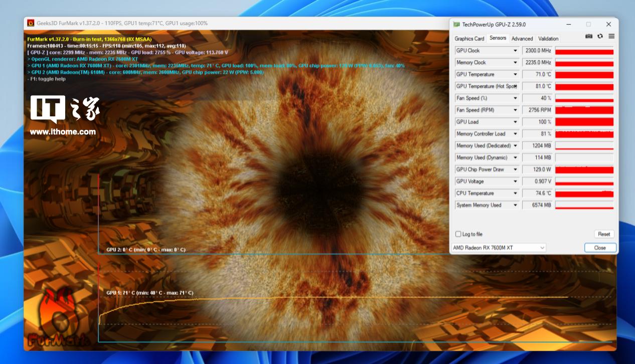Enable the Log to file checkbox
Image resolution: width=635 pixels, height=364 pixels.
coord(458,234)
